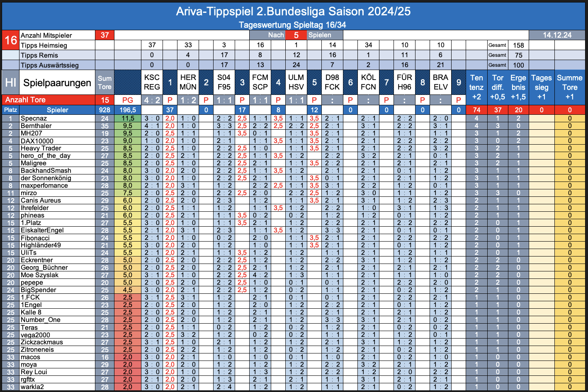Click the Zitroneneis player cell
Viewport: 588px width, 392px height.
point(57,350)
